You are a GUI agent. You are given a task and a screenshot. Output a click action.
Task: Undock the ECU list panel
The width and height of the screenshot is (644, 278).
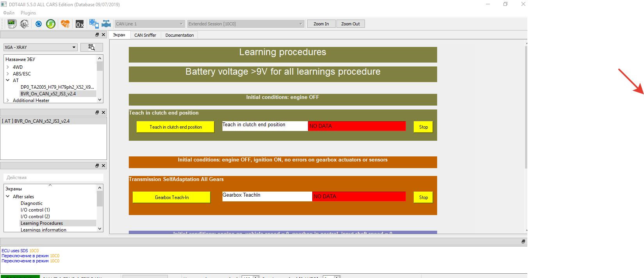pos(97,35)
